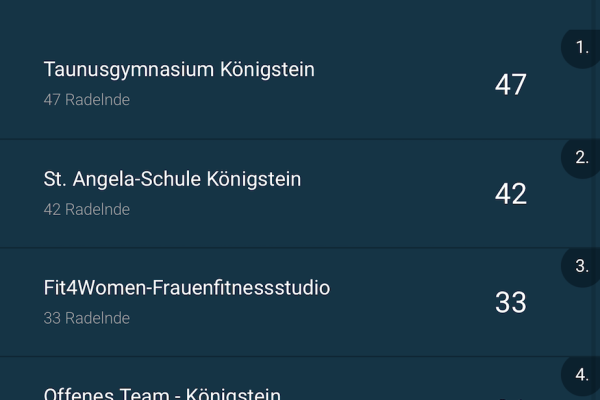Tap the Offenes Team - Königstein name
This screenshot has height=400, width=600.
pos(162,394)
